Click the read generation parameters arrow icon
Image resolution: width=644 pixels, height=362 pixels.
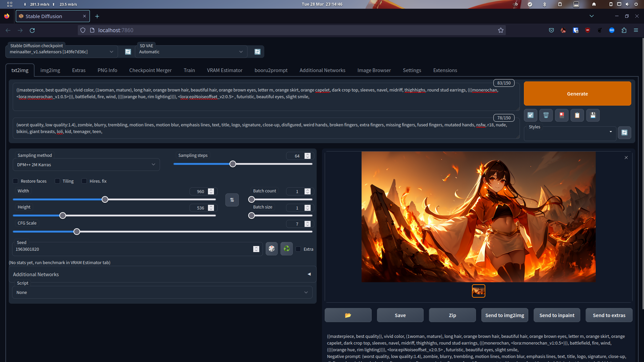pyautogui.click(x=530, y=115)
